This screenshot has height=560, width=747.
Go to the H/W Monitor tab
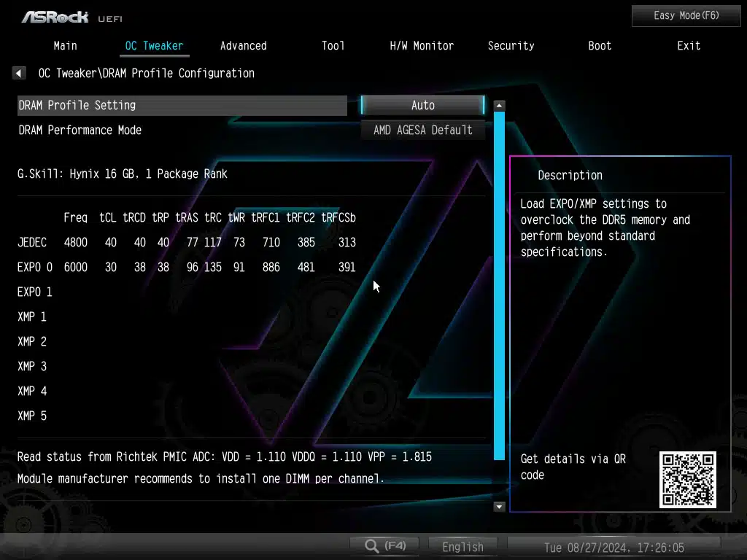click(x=422, y=45)
